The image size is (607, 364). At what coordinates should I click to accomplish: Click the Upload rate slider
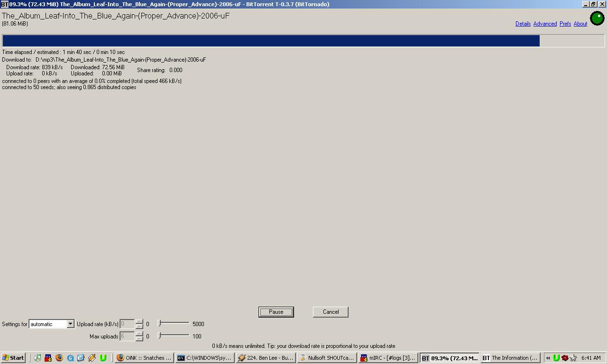click(x=174, y=324)
